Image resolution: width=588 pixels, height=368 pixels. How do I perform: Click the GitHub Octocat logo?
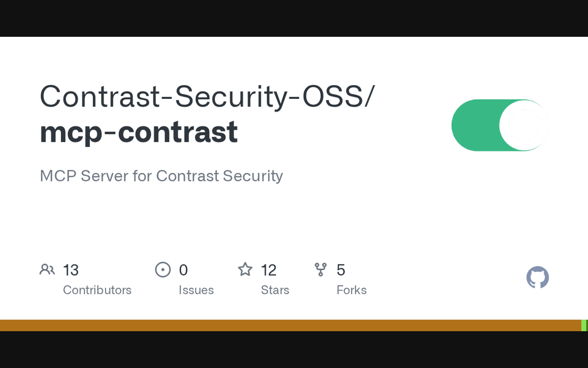pos(537,278)
